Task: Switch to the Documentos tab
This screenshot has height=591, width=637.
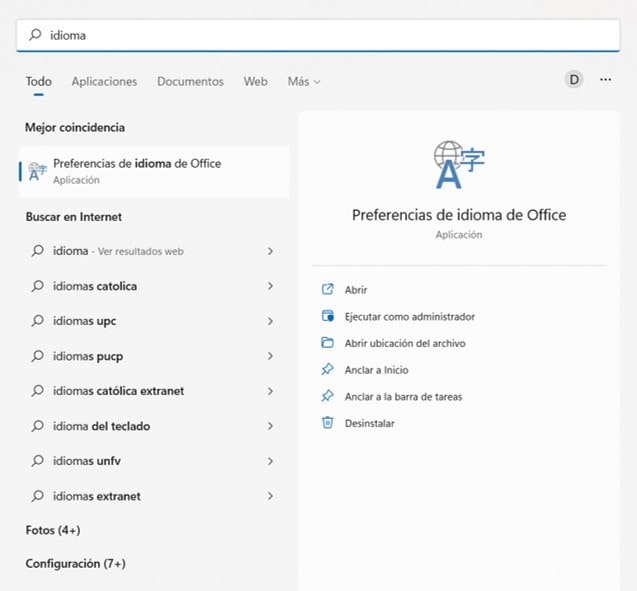Action: click(190, 82)
